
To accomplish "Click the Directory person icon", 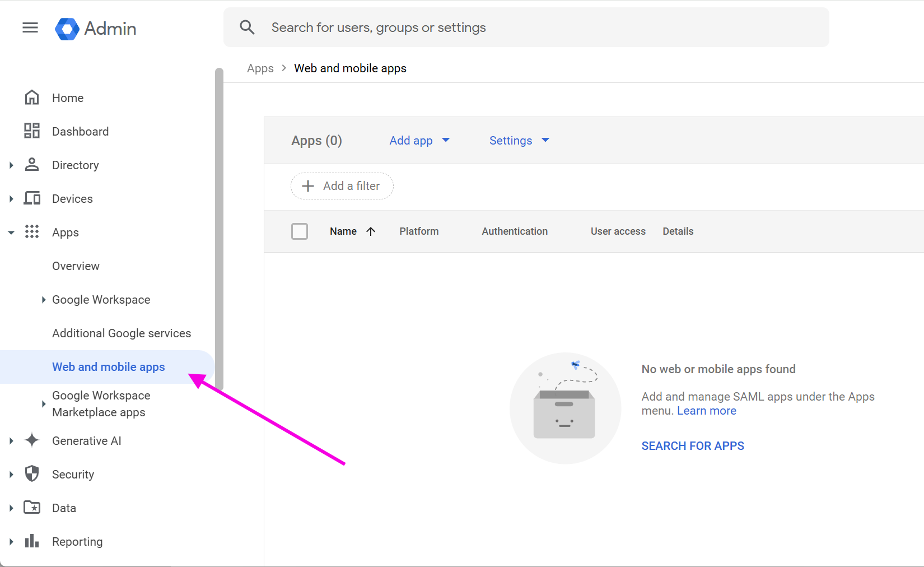I will (32, 165).
